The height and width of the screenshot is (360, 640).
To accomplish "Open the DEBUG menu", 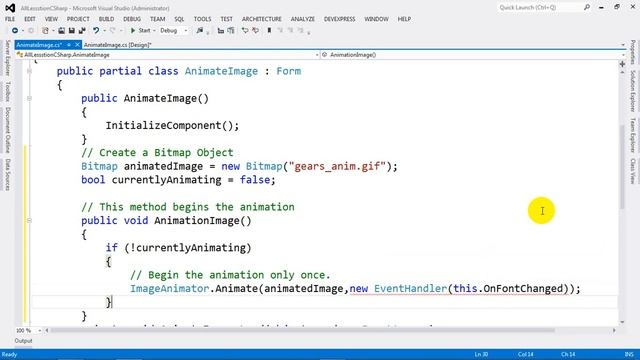I will click(x=132, y=19).
